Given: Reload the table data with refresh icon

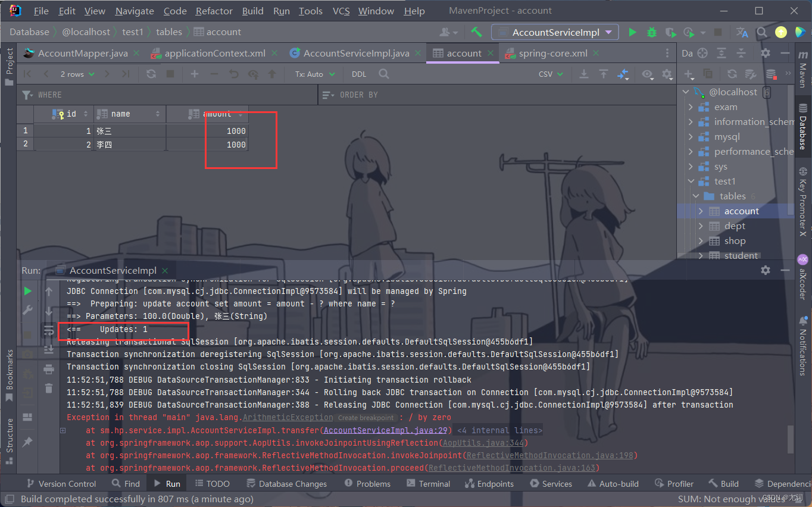Looking at the screenshot, I should coord(151,74).
